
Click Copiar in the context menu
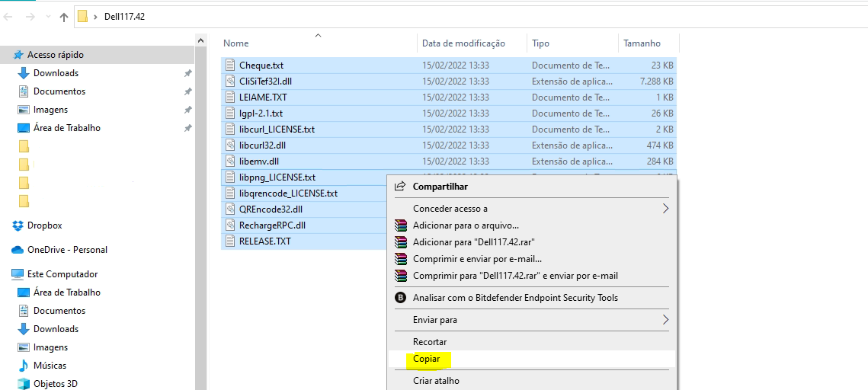(426, 359)
